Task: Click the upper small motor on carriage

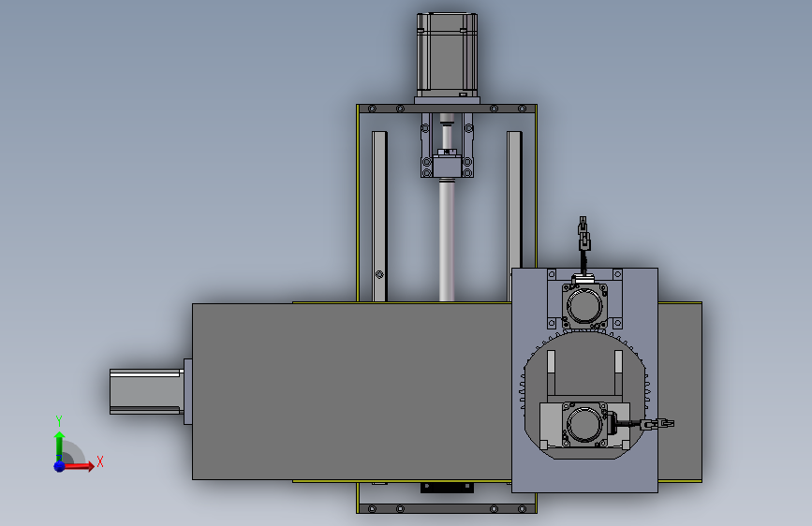Action: (x=584, y=305)
